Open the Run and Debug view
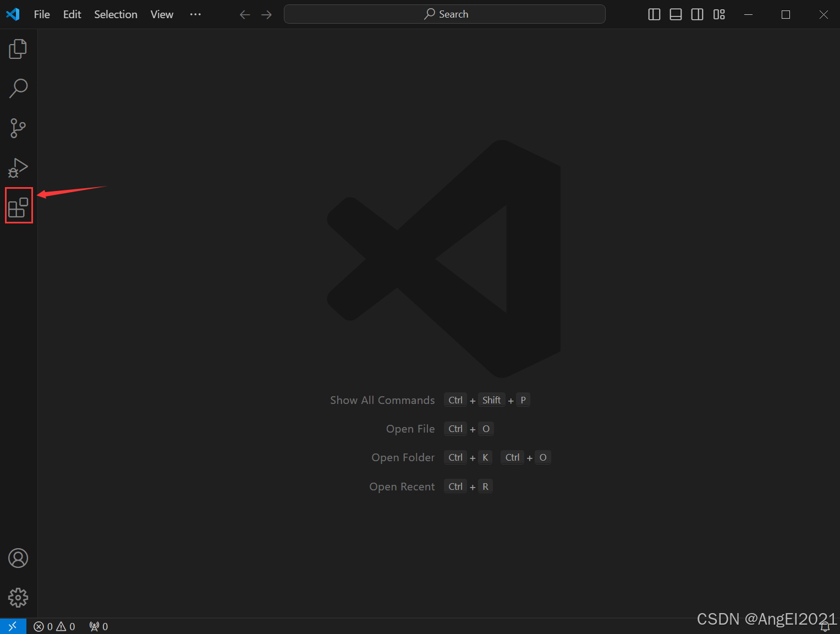 [18, 168]
